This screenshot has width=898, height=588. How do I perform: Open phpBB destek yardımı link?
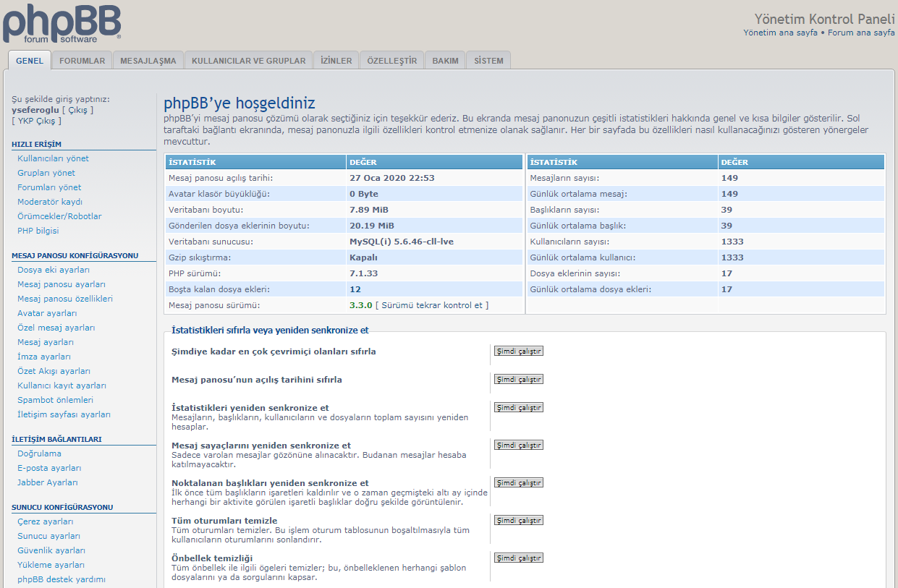coord(62,579)
